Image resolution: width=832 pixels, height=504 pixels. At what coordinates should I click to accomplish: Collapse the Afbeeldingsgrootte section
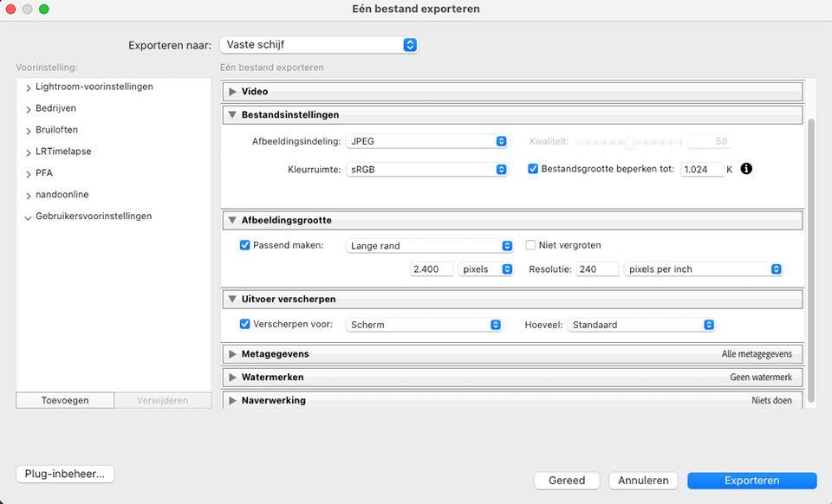232,220
